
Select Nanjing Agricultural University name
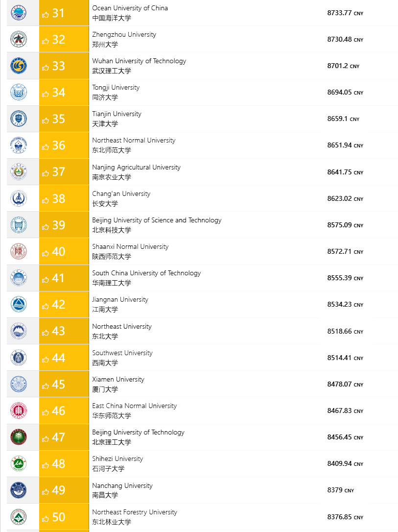pos(136,167)
